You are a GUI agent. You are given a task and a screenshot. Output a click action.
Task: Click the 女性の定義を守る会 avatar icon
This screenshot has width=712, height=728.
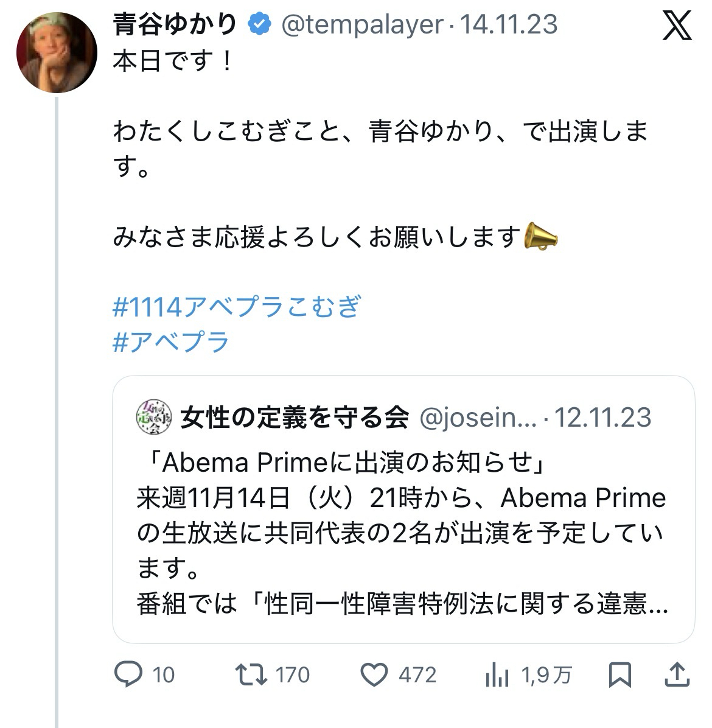coord(155,418)
